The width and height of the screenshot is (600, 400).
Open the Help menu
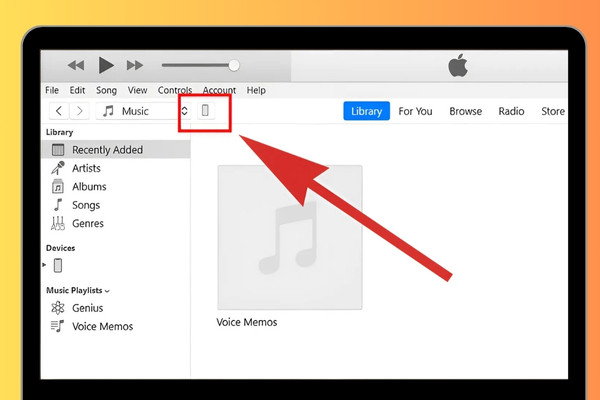coord(256,90)
